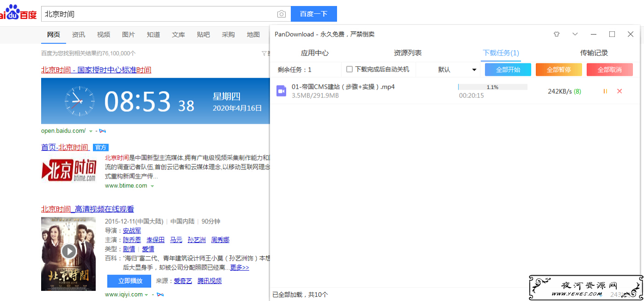Pause the 01-帝国CMS建站 download
This screenshot has height=301, width=644.
pos(605,91)
